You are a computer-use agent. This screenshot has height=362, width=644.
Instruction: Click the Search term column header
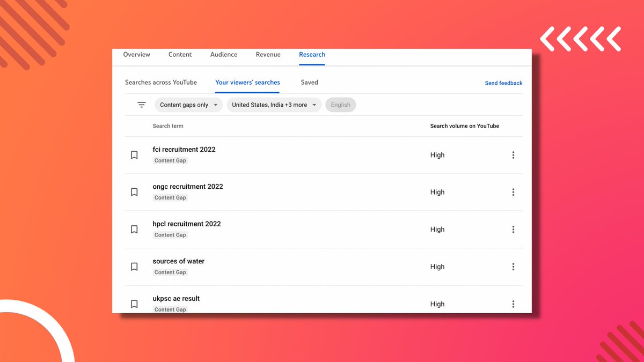168,126
